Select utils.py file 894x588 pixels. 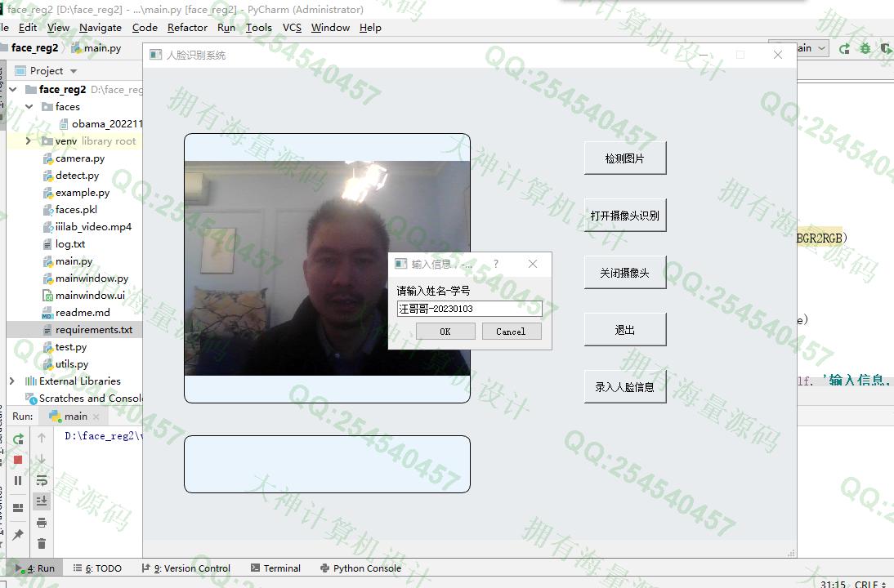tap(66, 363)
